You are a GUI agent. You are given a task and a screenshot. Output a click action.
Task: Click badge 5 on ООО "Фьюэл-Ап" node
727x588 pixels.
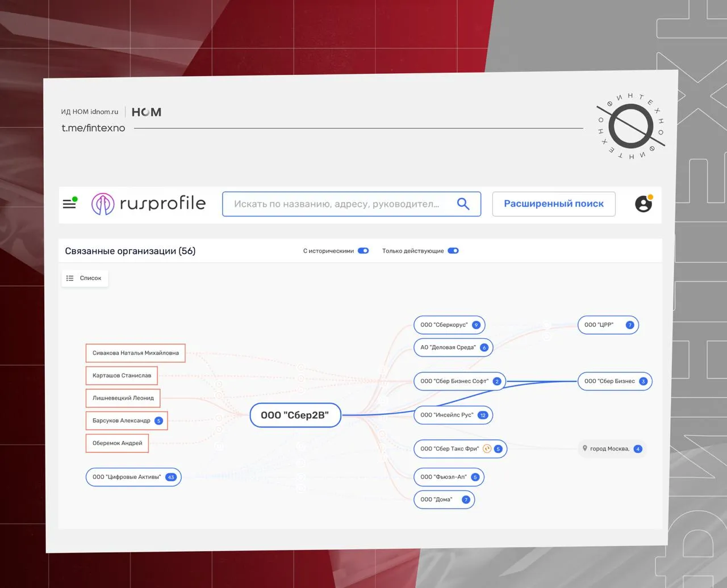tap(475, 477)
